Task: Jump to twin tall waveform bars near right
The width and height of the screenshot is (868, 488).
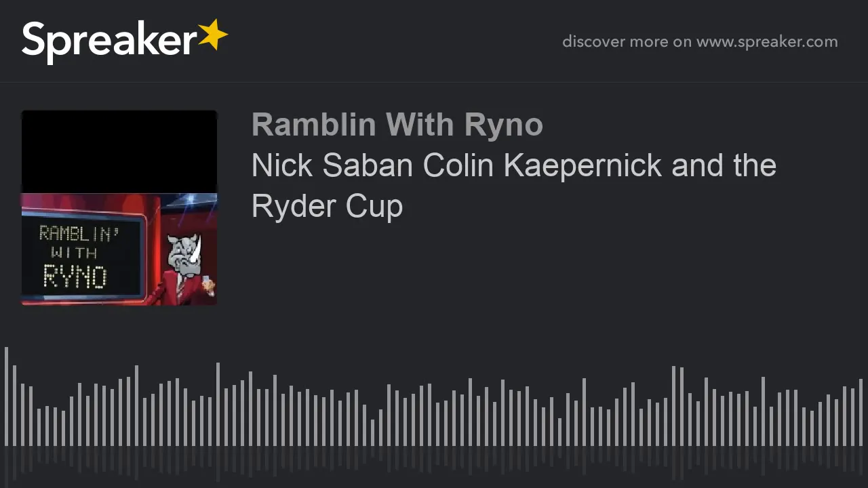Action: coord(677,406)
